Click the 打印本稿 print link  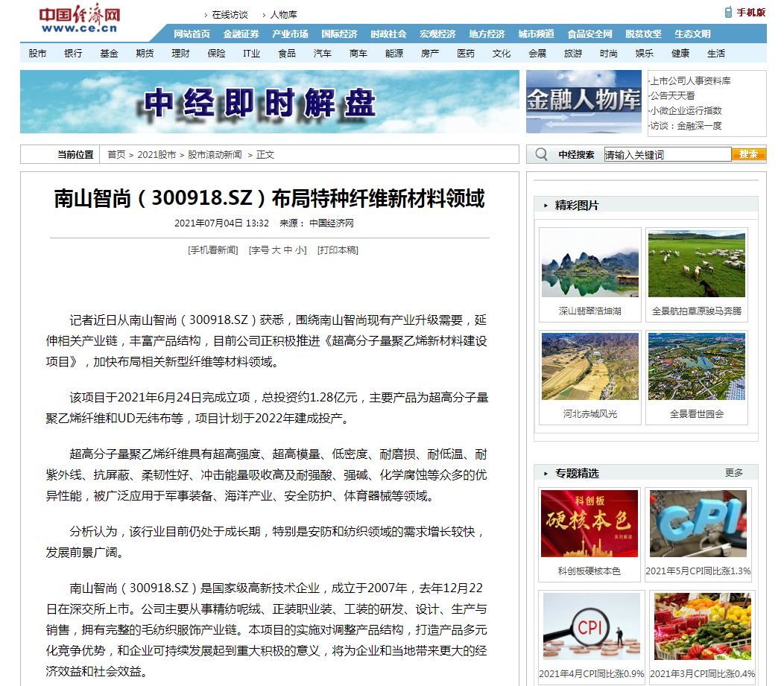click(338, 250)
